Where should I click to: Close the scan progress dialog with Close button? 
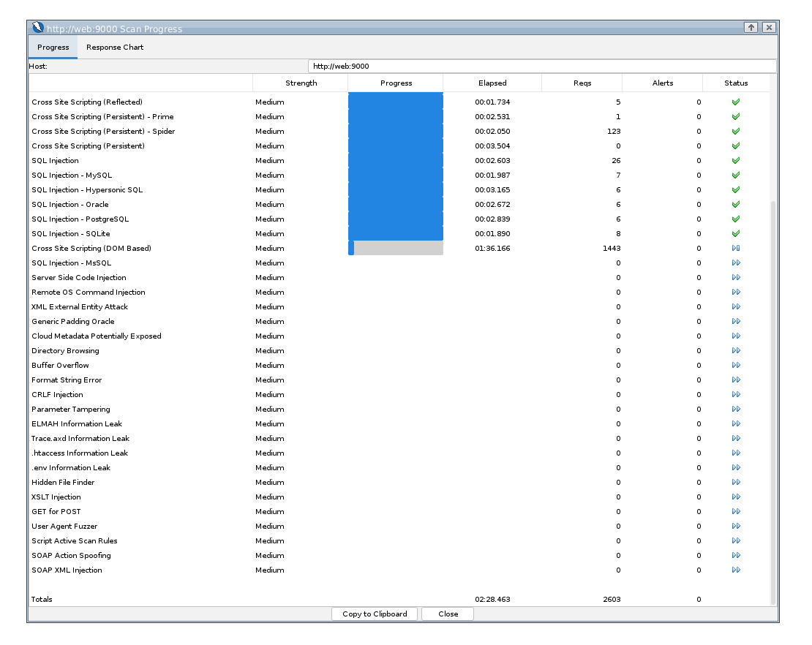coord(447,614)
